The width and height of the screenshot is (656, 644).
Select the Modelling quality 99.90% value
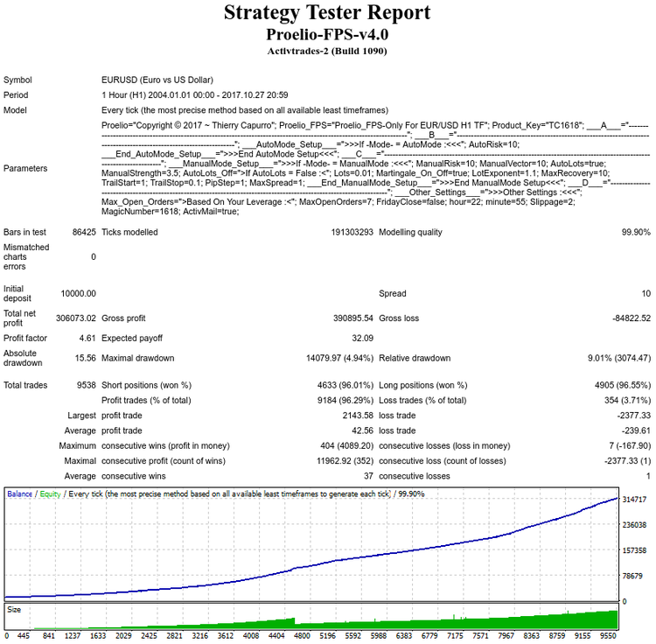pyautogui.click(x=636, y=232)
